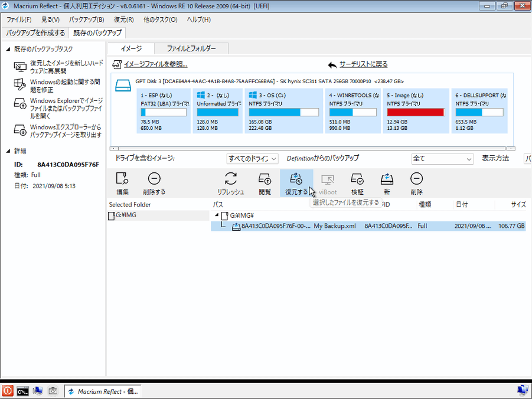Screen dimensions: 532x399
Task: Open the 見る(V) menu
Action: [50, 19]
